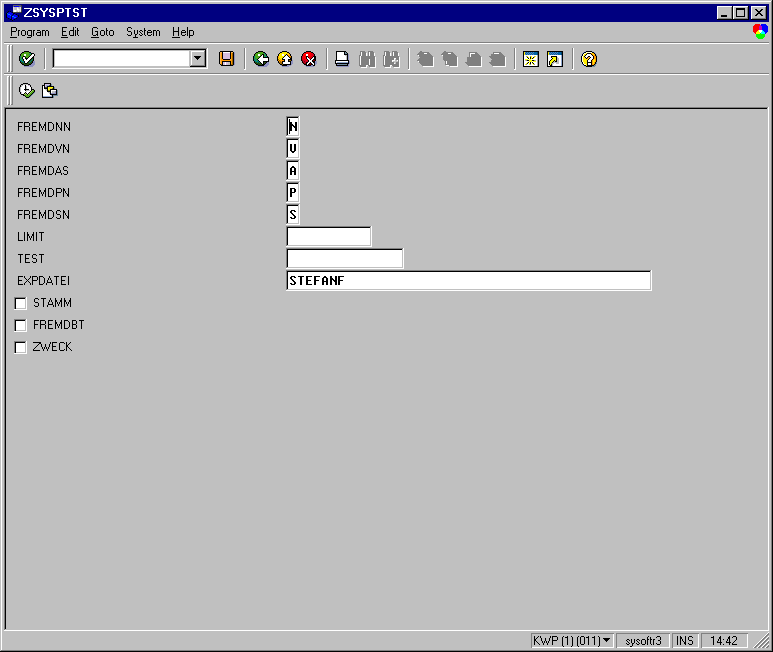Click the EXPDATEI field label
The height and width of the screenshot is (652, 773).
coord(43,280)
